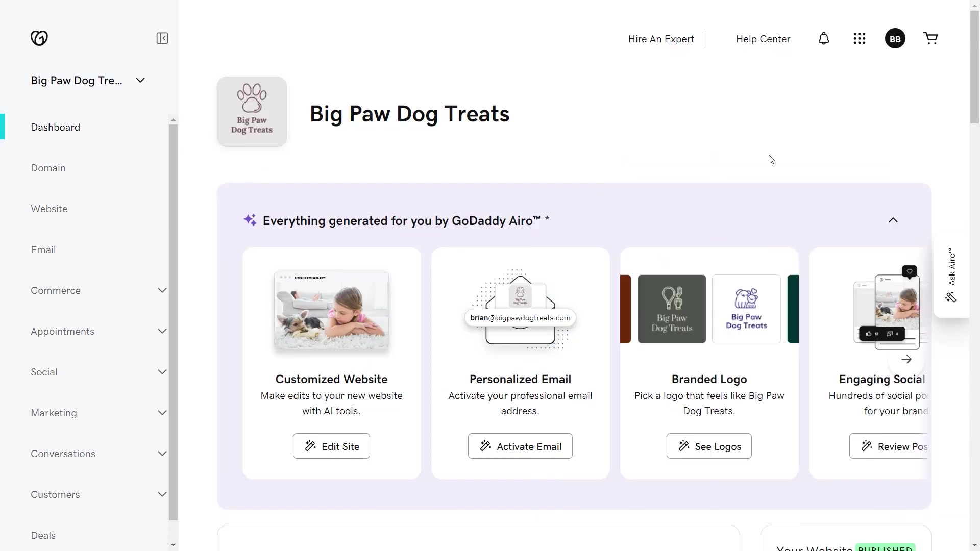The height and width of the screenshot is (551, 980).
Task: View the shopping cart
Action: click(930, 39)
